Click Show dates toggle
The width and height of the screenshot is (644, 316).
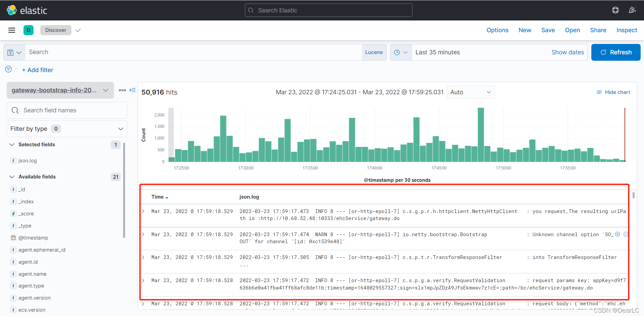coord(568,52)
